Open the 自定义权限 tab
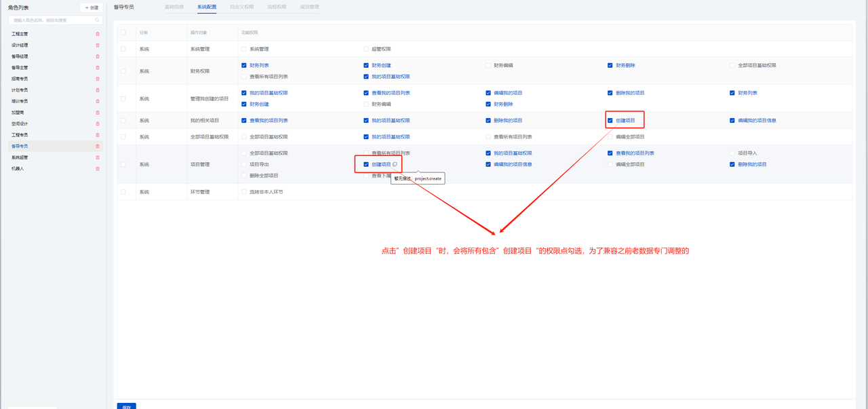The width and height of the screenshot is (868, 409). tap(242, 7)
